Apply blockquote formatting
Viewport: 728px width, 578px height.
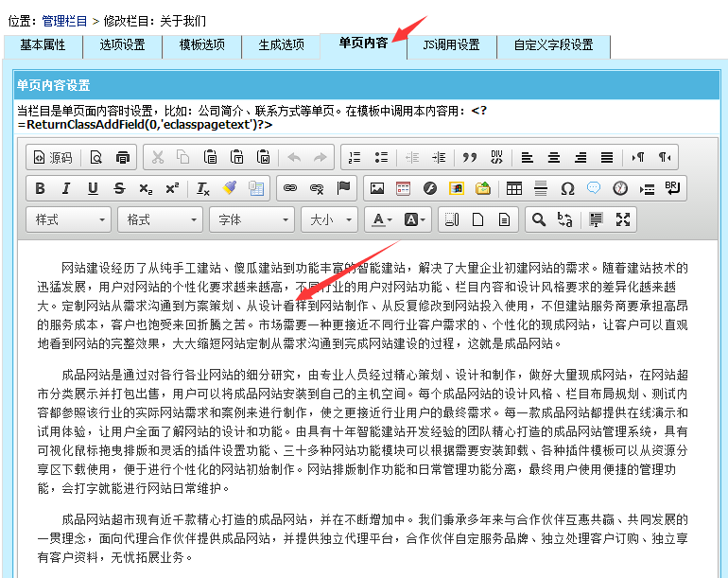pyautogui.click(x=469, y=158)
